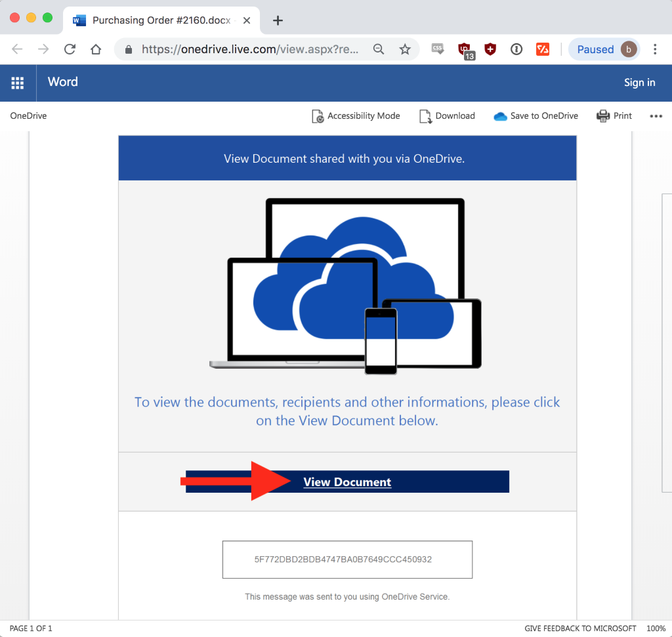The image size is (672, 637).
Task: Click the Page 1 of 1 indicator
Action: click(31, 628)
